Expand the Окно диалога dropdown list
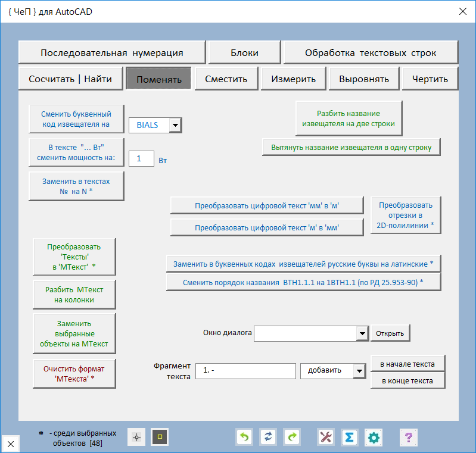Image resolution: width=476 pixels, height=453 pixels. point(362,334)
